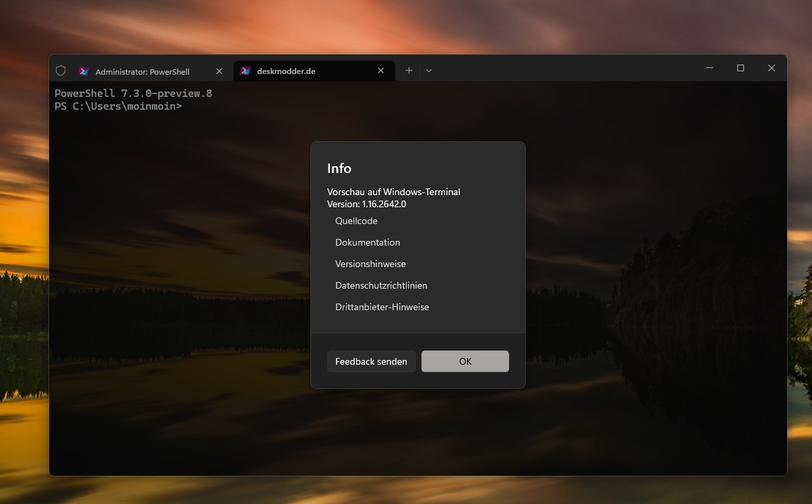Open the Versionshinweise link

pyautogui.click(x=370, y=264)
